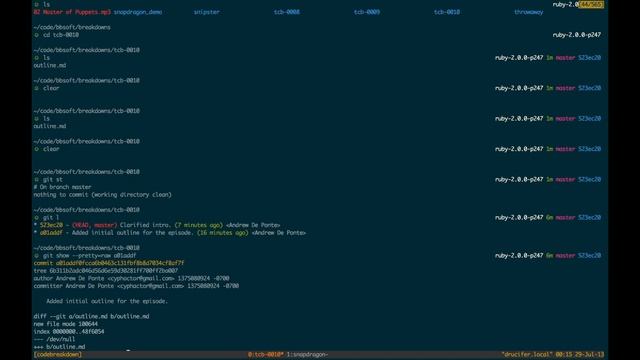Click the 'git st' command
Screen dimensions: 640x360
click(53, 179)
